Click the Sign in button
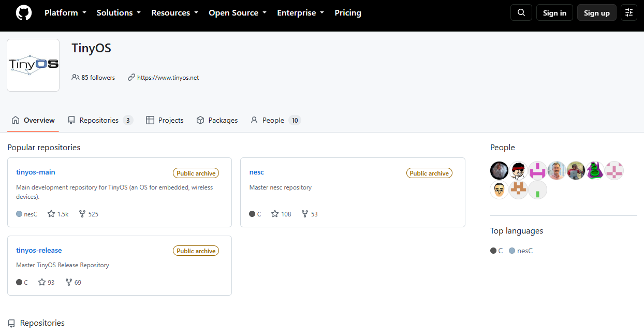The height and width of the screenshot is (335, 644). coord(554,13)
